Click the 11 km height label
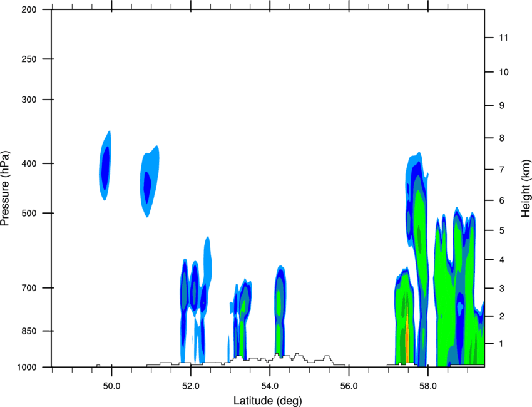The width and height of the screenshot is (532, 407). pyautogui.click(x=503, y=38)
